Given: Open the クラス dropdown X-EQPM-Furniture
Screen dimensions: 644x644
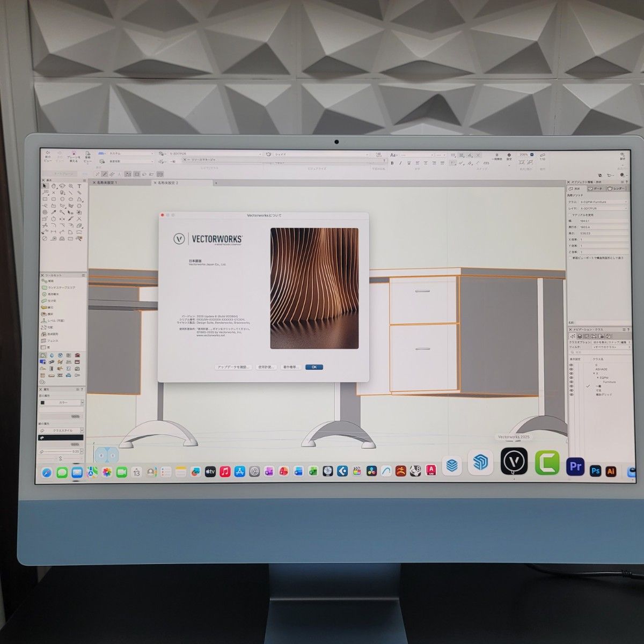Looking at the screenshot, I should pyautogui.click(x=603, y=202).
